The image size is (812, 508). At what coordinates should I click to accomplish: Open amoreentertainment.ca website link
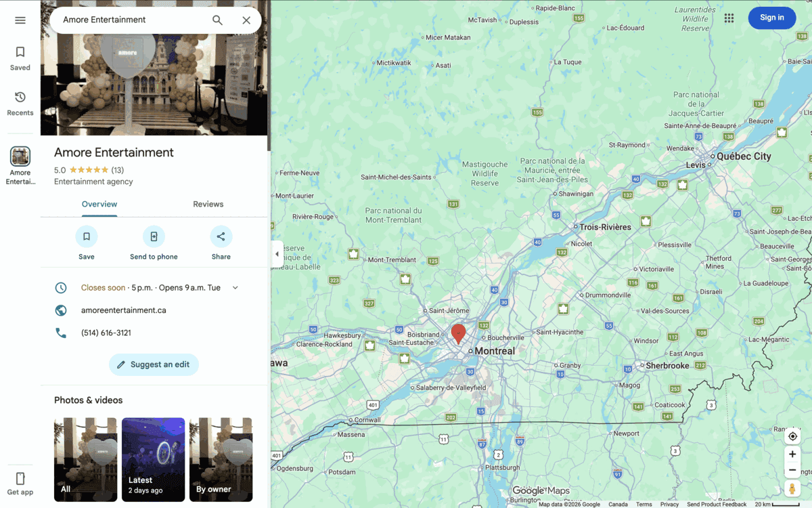(124, 310)
